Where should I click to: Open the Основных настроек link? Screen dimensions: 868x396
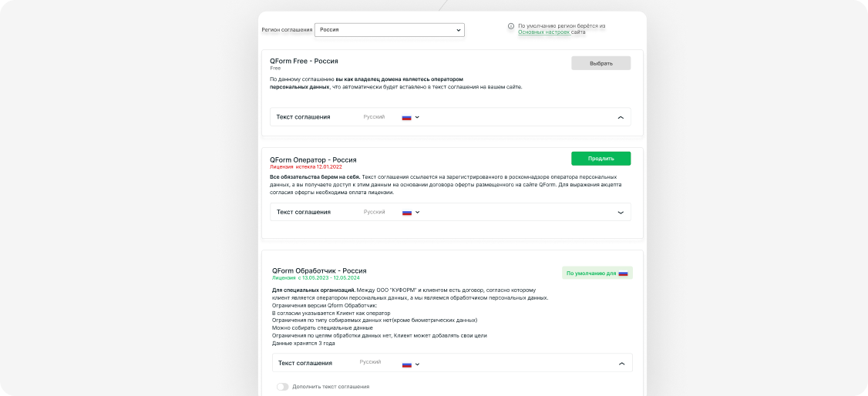coord(543,32)
